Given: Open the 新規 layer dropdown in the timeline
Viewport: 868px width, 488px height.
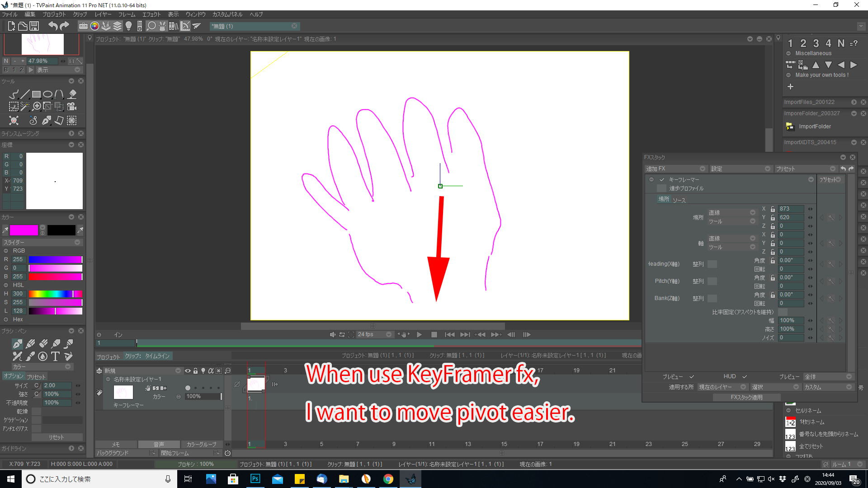Looking at the screenshot, I should pos(142,371).
